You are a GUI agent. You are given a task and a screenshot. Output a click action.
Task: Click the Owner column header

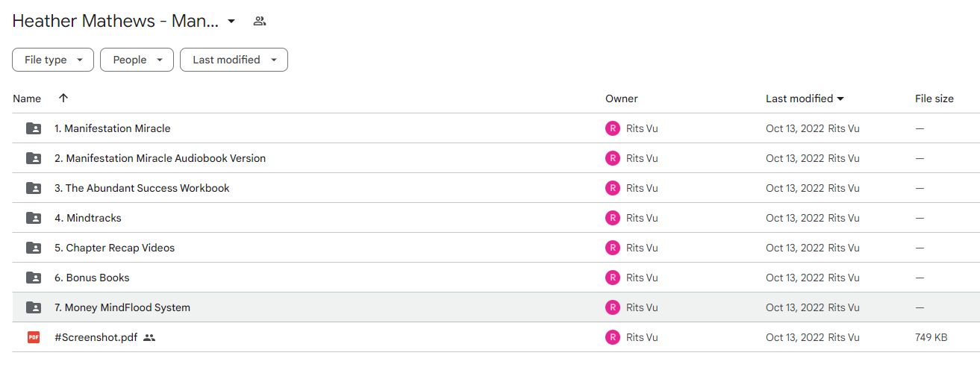[622, 98]
